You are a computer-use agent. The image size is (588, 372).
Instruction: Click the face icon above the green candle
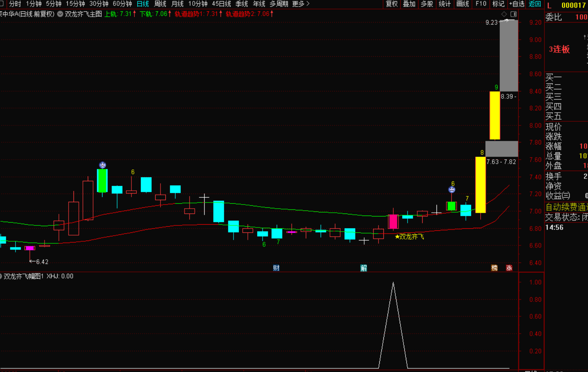[x=102, y=165]
